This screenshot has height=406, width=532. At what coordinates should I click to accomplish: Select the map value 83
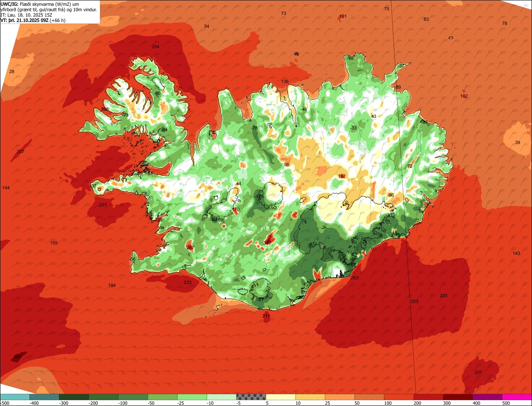click(426, 19)
